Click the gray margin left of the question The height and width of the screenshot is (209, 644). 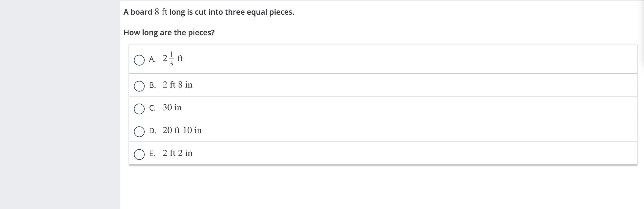coord(60,104)
